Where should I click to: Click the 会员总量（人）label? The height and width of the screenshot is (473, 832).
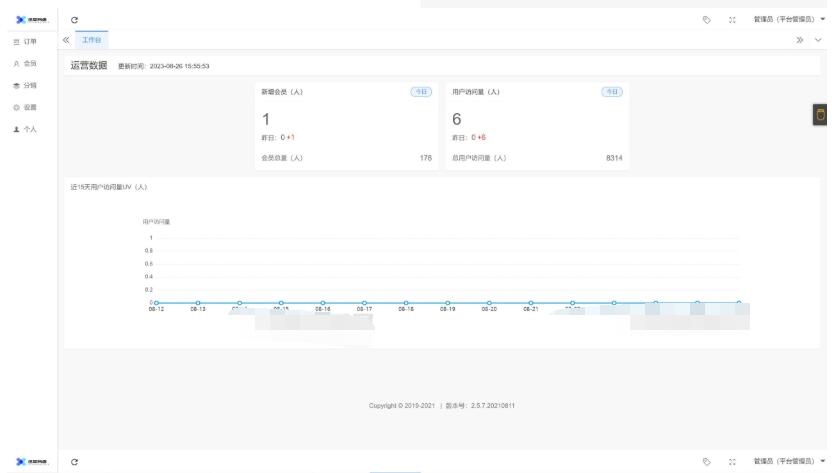(x=282, y=158)
